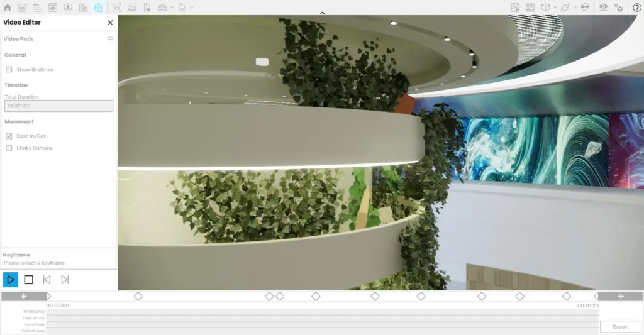Viewport: 644px width, 335px height.
Task: Open dropdown next to the cube icon
Action: pyautogui.click(x=555, y=8)
